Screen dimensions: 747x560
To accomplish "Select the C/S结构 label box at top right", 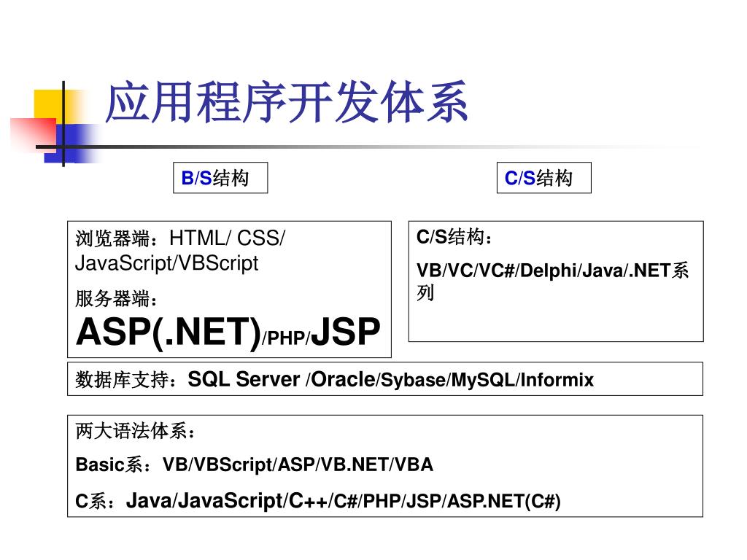I will [x=543, y=178].
